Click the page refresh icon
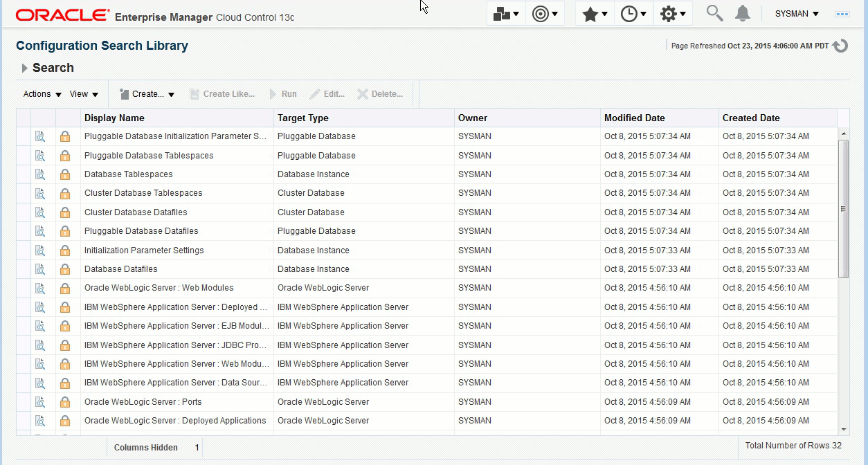This screenshot has width=868, height=465. click(839, 45)
